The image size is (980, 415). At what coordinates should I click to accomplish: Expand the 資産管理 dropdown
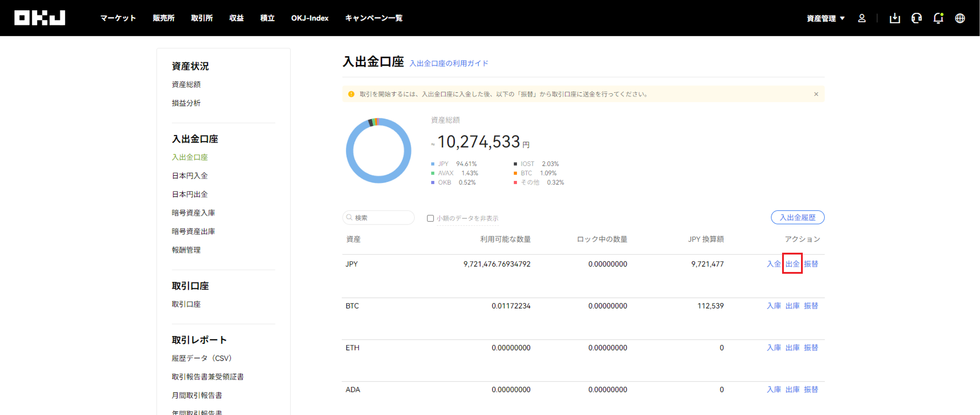pos(825,18)
